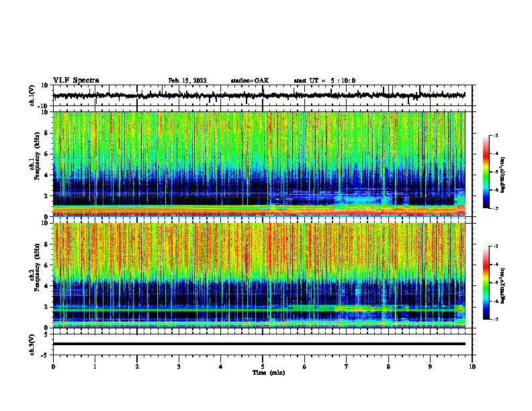Click the "ch.1(V)" waveform axis label
532x411 pixels.
point(32,95)
